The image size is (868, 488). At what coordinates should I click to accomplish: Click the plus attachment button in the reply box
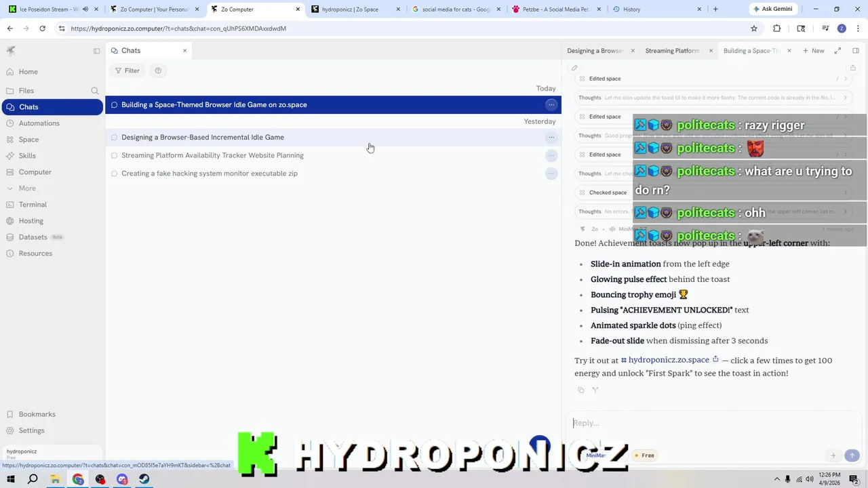tap(833, 456)
